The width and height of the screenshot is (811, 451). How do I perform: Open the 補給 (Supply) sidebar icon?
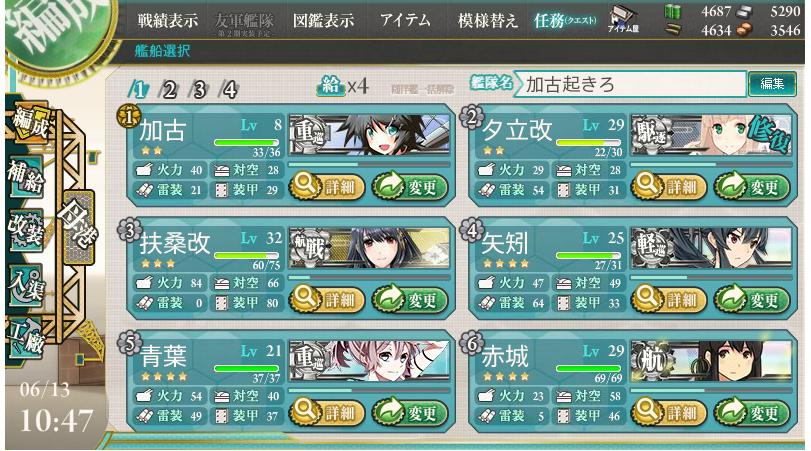pos(26,177)
